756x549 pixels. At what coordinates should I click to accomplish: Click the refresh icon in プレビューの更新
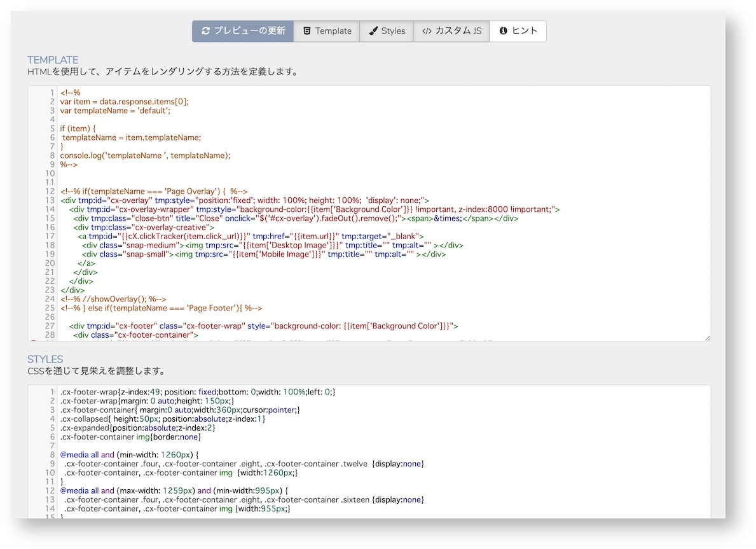tap(206, 31)
